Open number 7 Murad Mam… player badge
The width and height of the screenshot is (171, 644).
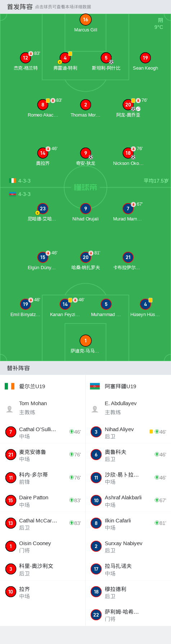[128, 209]
